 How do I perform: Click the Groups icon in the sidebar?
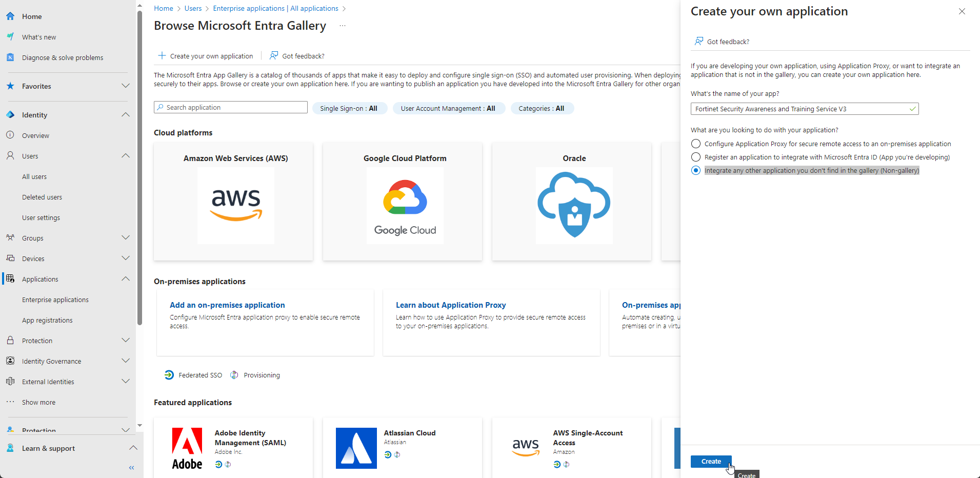tap(10, 238)
